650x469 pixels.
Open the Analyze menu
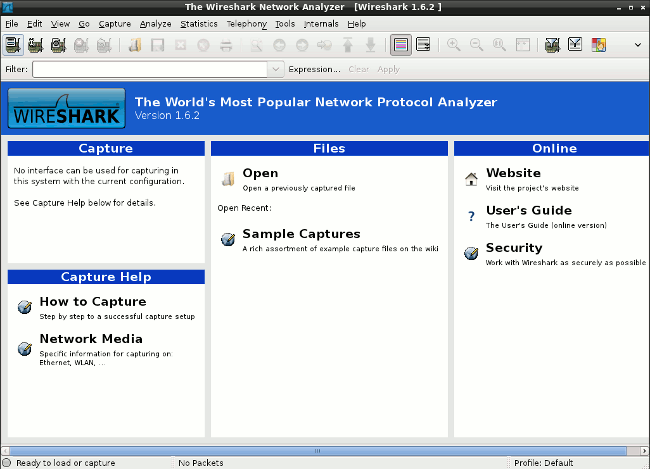[155, 24]
